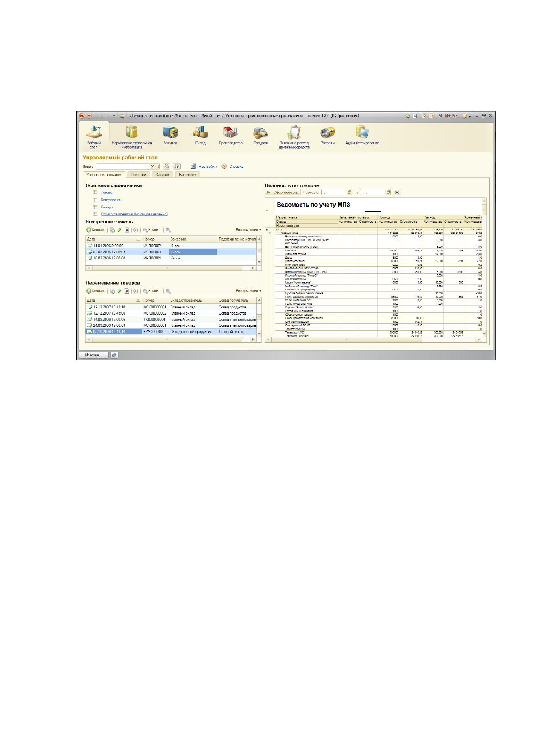
Task: Click edit pencil icon in Перемещение товаров toolbar
Action: tap(119, 291)
